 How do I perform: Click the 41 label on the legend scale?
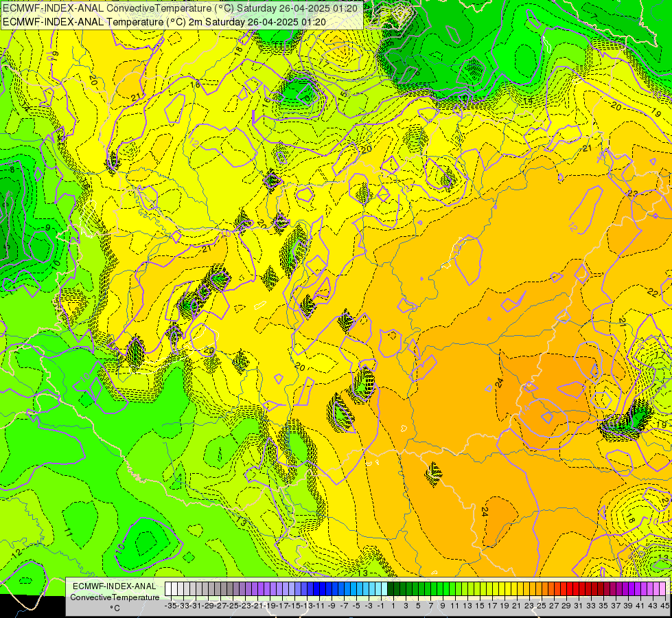coord(640,606)
